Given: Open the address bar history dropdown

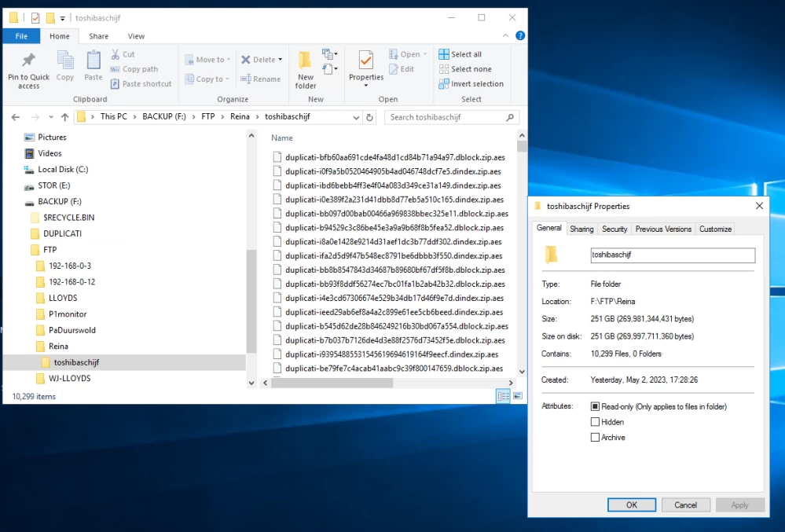Looking at the screenshot, I should pos(356,117).
